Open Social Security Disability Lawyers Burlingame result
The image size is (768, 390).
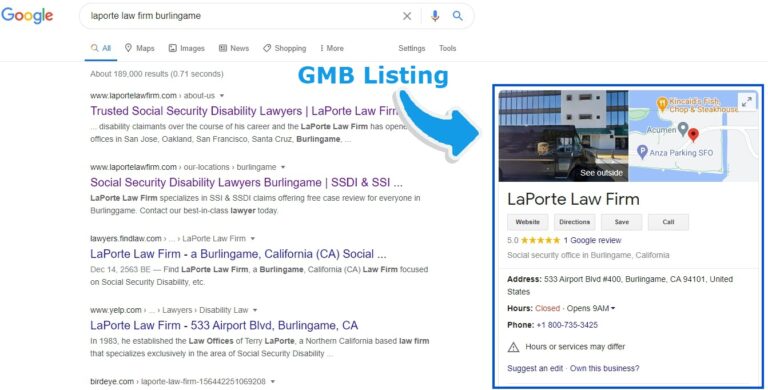click(x=246, y=182)
